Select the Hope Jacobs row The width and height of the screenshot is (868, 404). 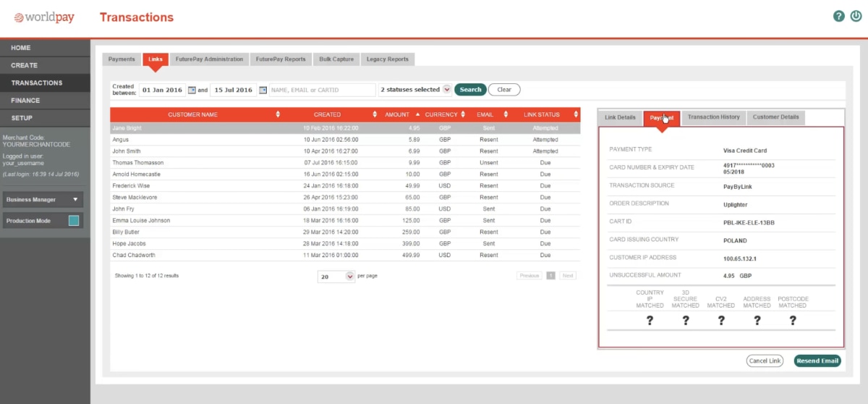(345, 244)
